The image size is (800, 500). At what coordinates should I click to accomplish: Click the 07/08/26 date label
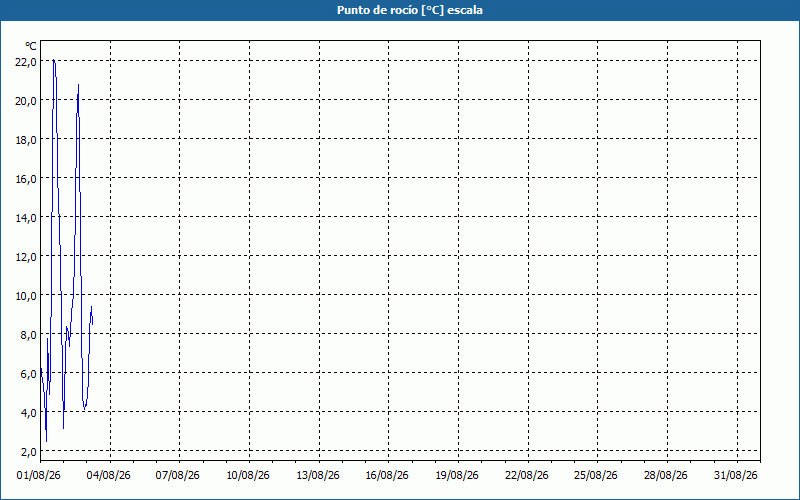pyautogui.click(x=178, y=476)
